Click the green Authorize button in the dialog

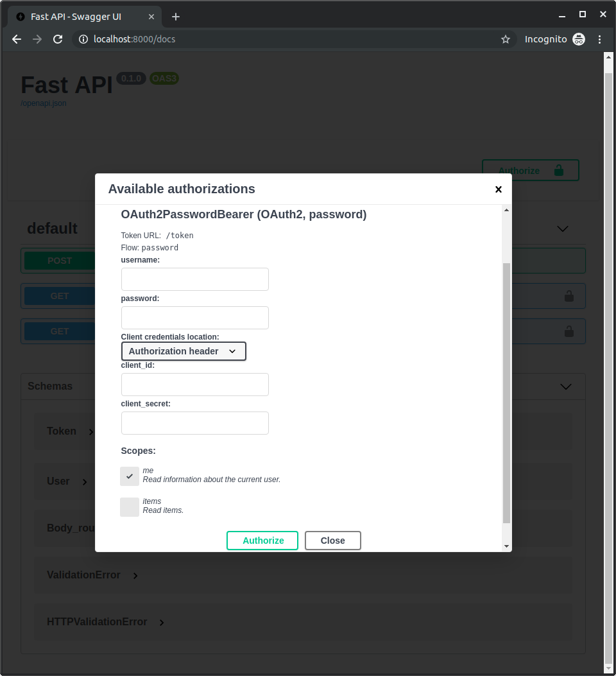(262, 541)
